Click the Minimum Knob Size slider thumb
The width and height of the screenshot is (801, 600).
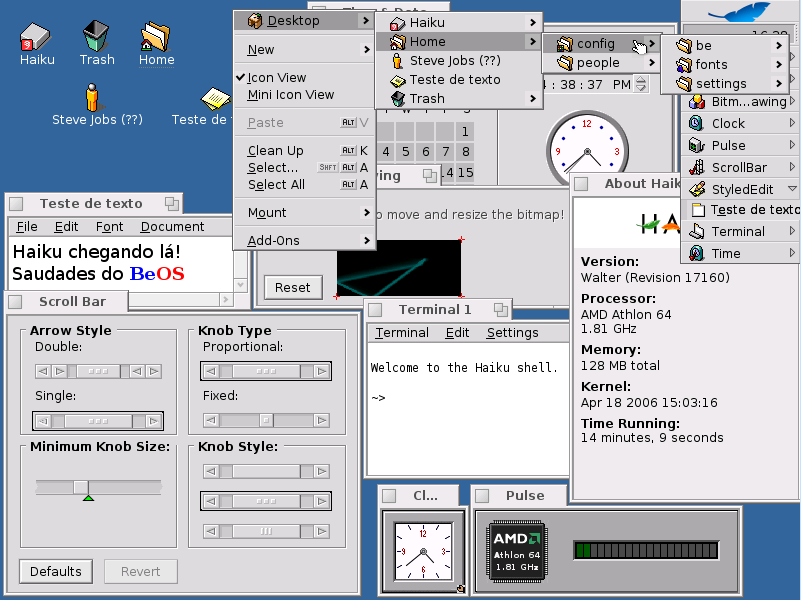click(x=81, y=487)
